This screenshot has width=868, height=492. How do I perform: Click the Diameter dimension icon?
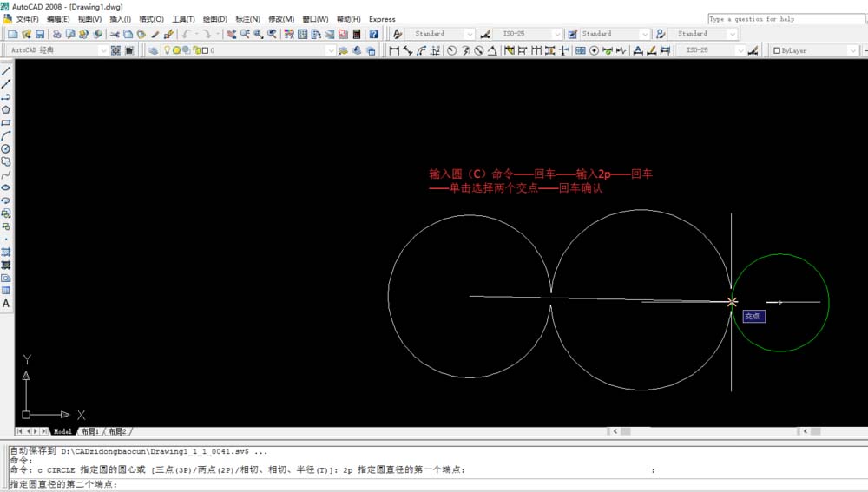click(479, 50)
